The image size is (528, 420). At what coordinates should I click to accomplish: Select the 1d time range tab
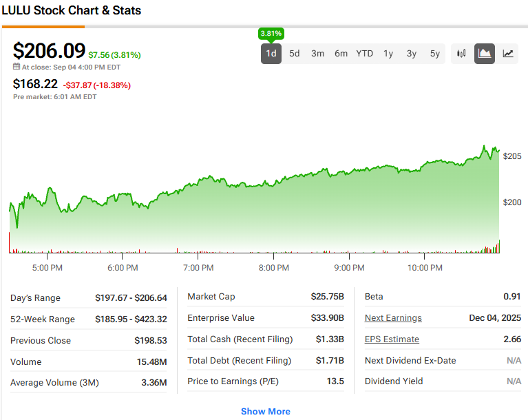point(271,54)
